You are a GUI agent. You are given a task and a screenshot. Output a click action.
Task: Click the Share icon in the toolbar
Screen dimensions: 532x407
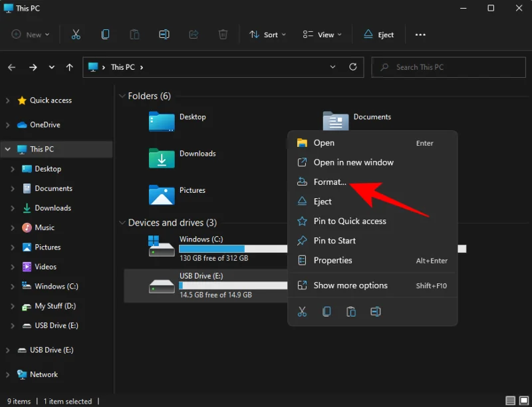[193, 34]
